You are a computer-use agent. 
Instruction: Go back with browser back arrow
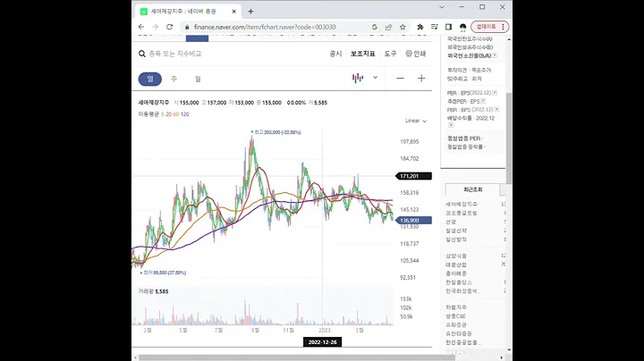(141, 27)
